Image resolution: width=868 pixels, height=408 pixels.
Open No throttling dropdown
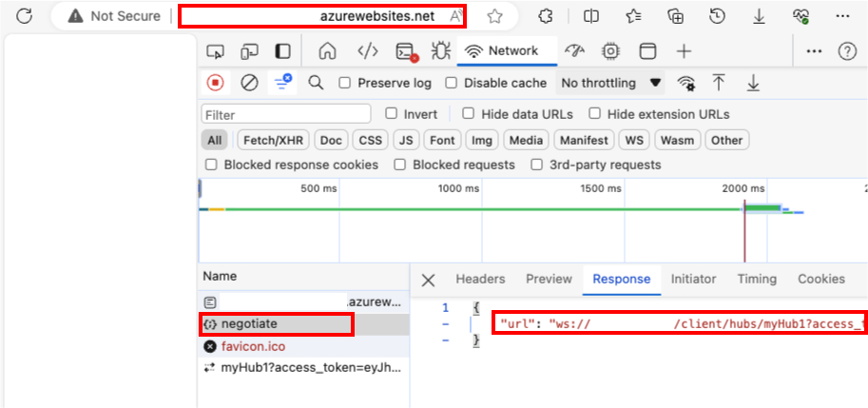click(x=611, y=83)
